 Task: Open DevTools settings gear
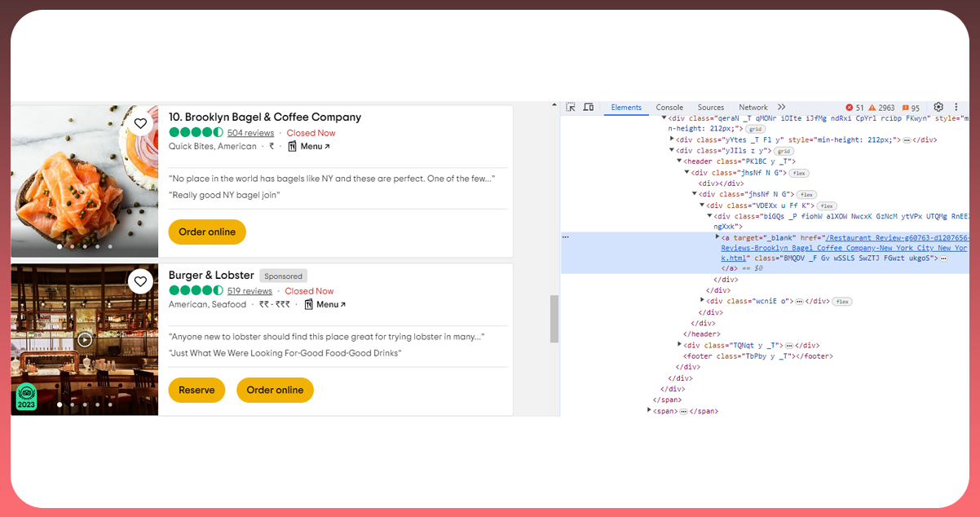coord(938,107)
